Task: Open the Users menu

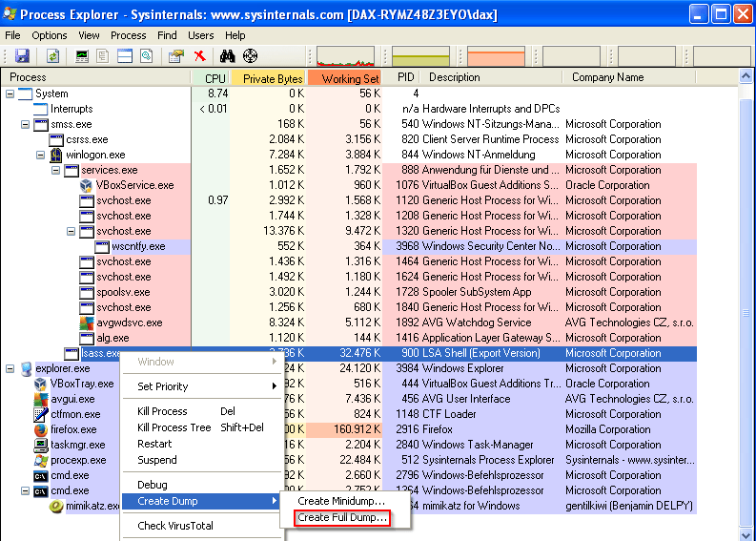Action: coord(200,35)
